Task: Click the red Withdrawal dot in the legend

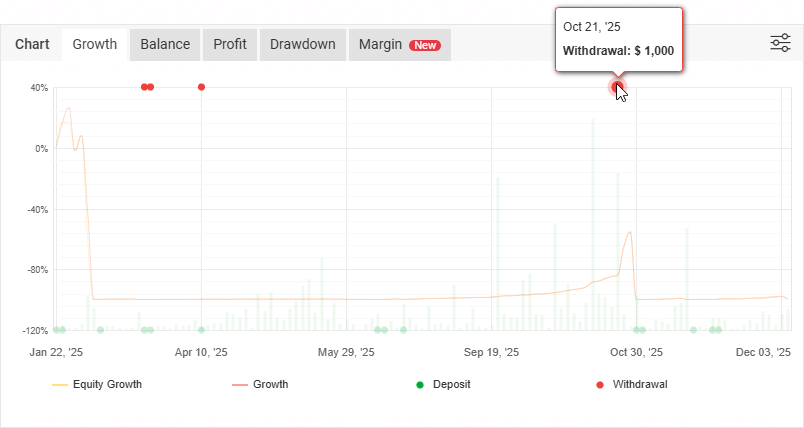Action: pos(600,384)
